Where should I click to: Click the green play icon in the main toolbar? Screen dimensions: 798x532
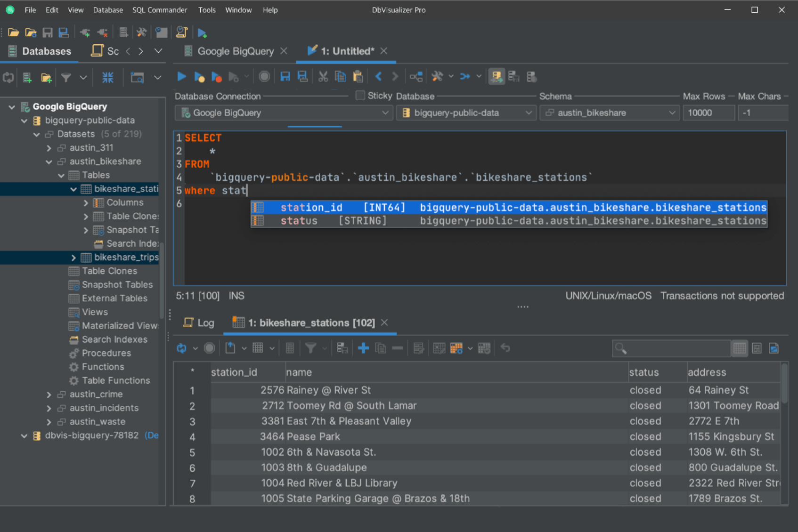(x=202, y=32)
